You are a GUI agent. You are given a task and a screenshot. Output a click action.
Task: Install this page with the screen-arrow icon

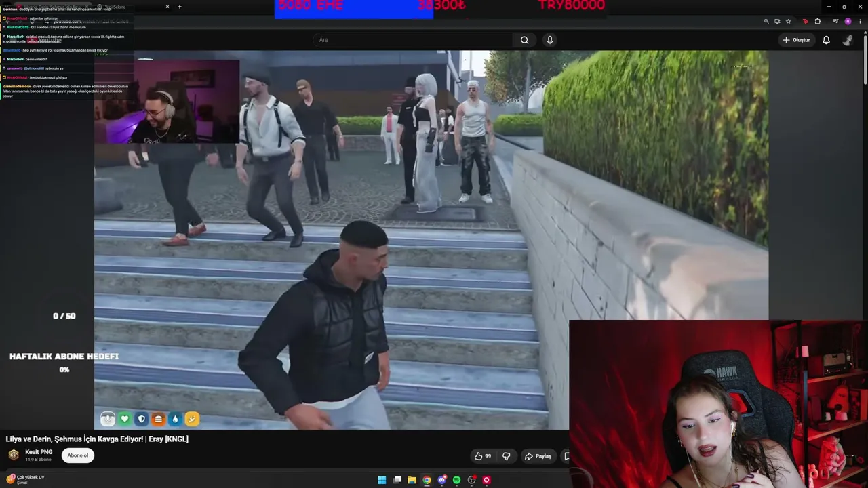777,22
